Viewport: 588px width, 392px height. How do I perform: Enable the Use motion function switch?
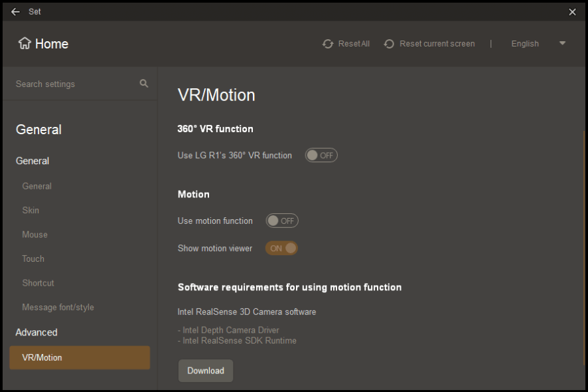pos(282,221)
